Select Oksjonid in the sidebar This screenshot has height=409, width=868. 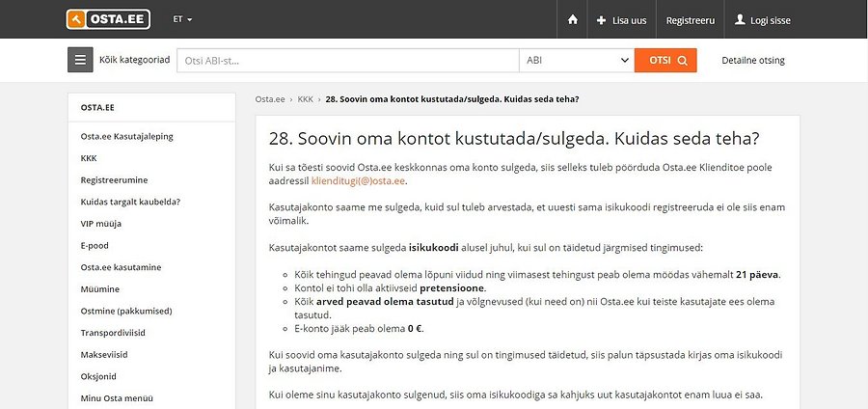[x=98, y=376]
